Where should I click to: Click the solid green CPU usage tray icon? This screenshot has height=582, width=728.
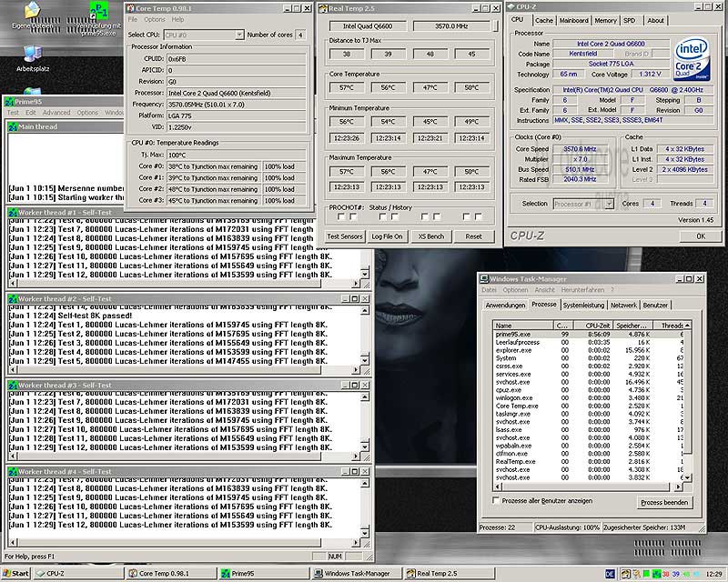646,574
